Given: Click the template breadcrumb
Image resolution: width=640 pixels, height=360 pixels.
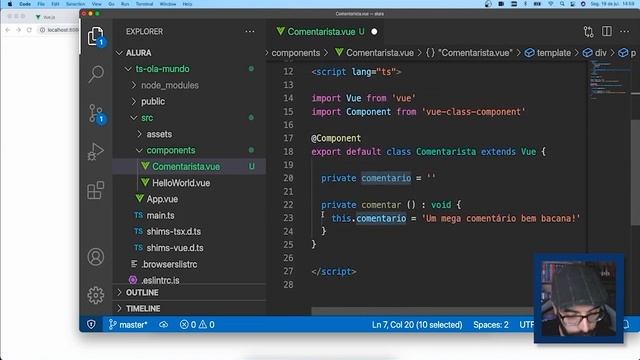Looking at the screenshot, I should [548, 53].
